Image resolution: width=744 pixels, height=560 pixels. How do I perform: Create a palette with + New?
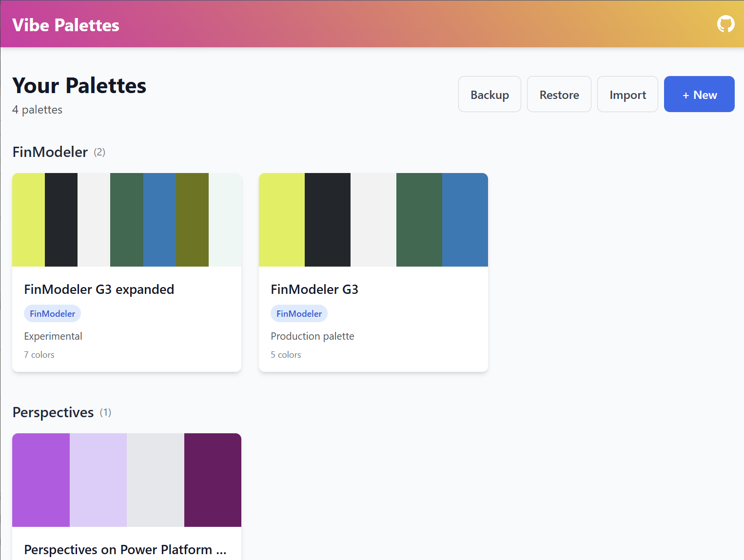coord(699,94)
